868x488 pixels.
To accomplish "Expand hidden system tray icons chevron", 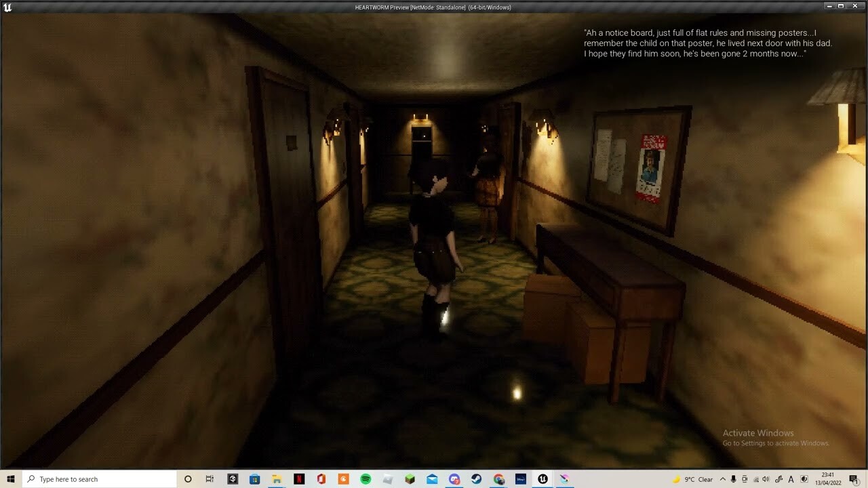I will coord(723,479).
